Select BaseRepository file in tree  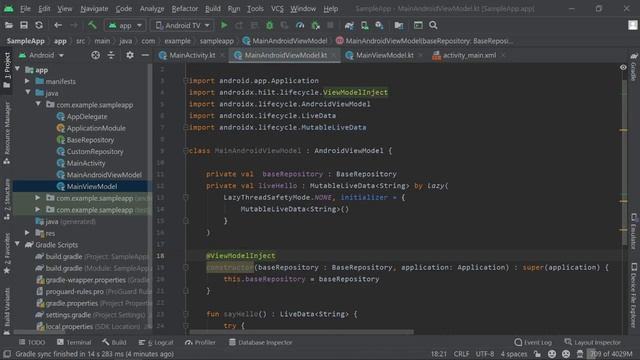(x=90, y=140)
